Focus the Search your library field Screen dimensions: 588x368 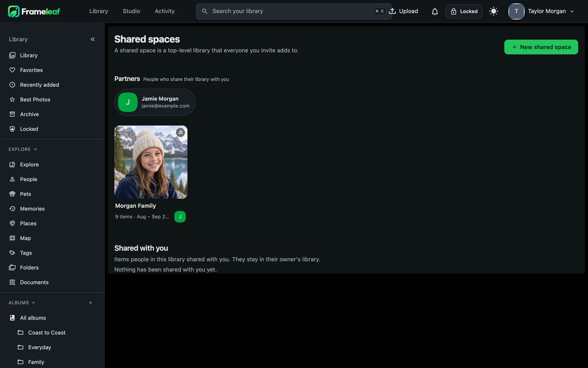pyautogui.click(x=294, y=11)
